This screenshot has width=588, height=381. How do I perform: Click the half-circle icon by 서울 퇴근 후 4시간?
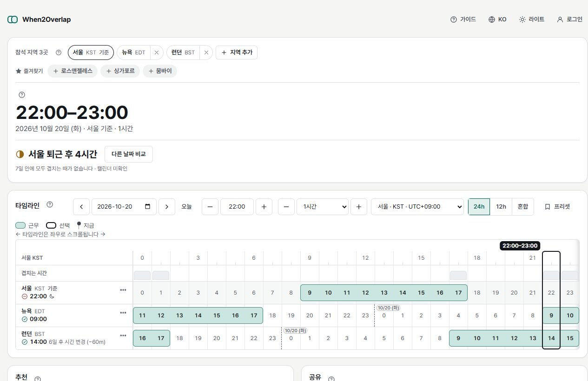point(20,154)
